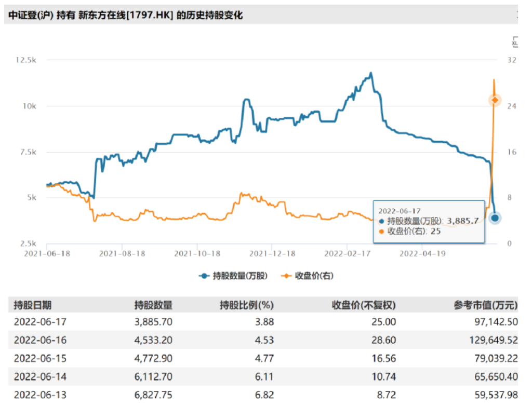
Task: Click the holding ratio 3.88
Action: coord(264,321)
